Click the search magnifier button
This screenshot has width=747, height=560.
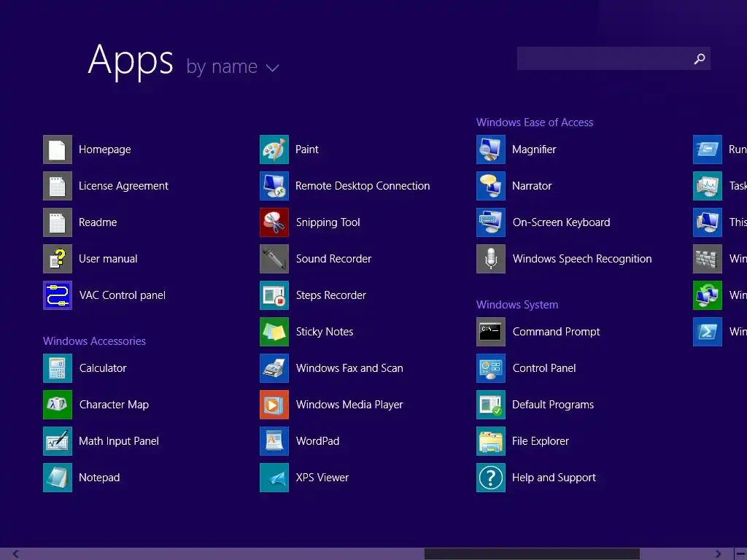point(700,58)
